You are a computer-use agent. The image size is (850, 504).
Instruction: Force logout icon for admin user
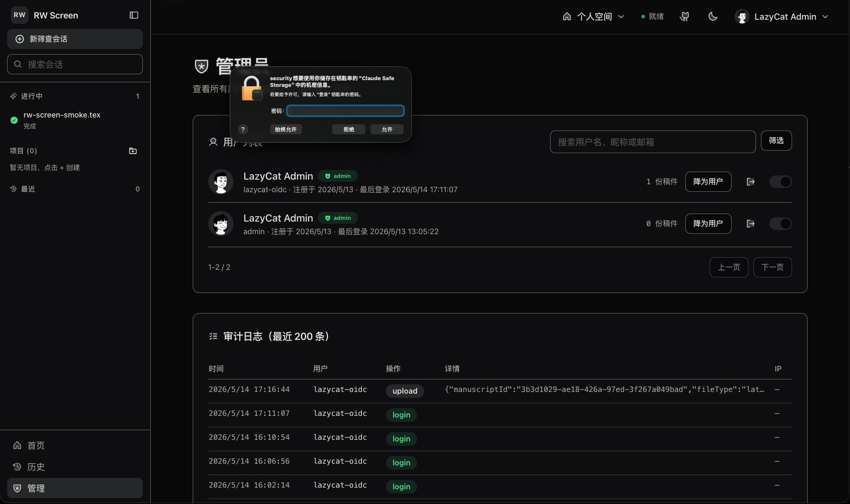tap(750, 224)
